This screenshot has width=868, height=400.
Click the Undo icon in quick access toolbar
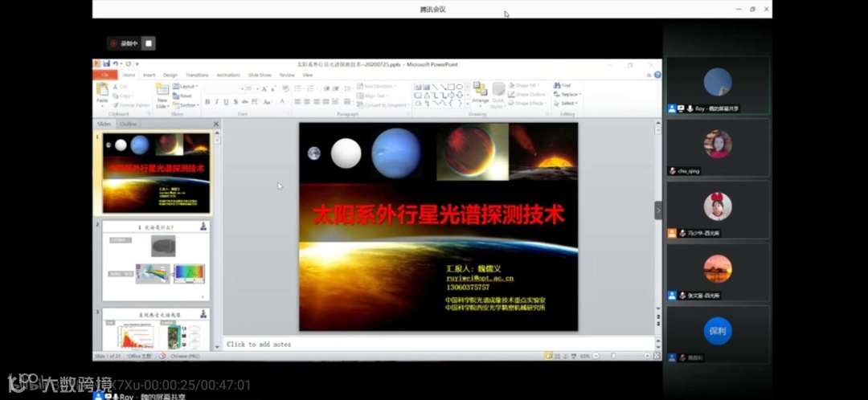pos(116,64)
